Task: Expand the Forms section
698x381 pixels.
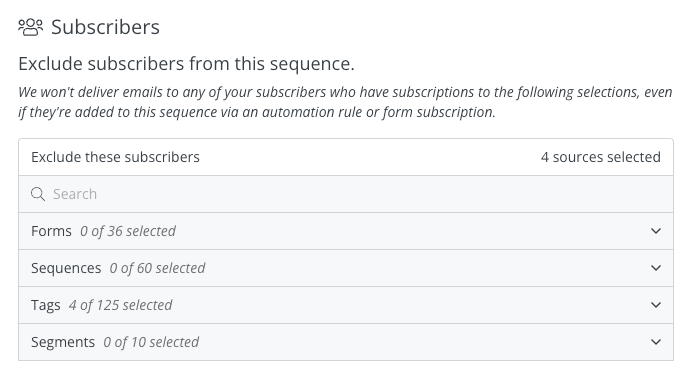Action: point(346,231)
